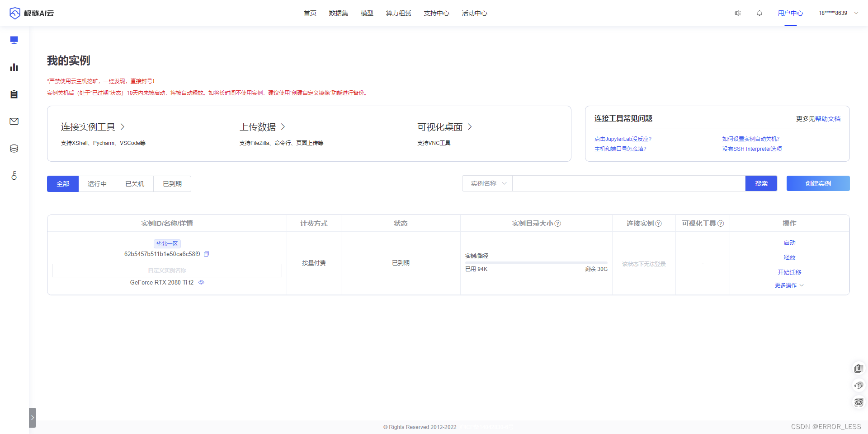Image resolution: width=868 pixels, height=434 pixels.
Task: Click the instance directory usage progress bar
Action: (x=536, y=262)
